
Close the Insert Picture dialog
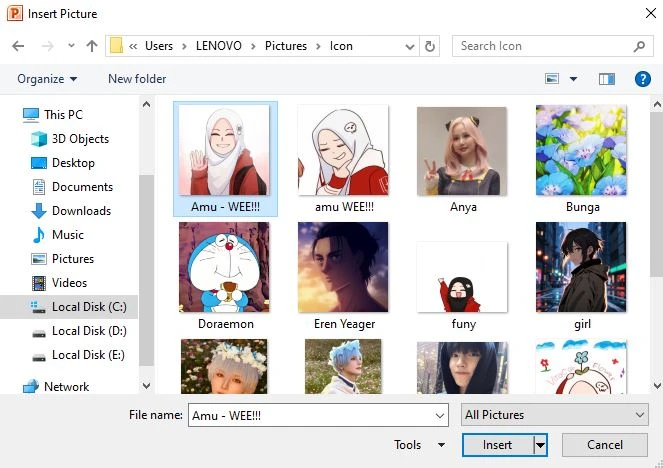651,13
